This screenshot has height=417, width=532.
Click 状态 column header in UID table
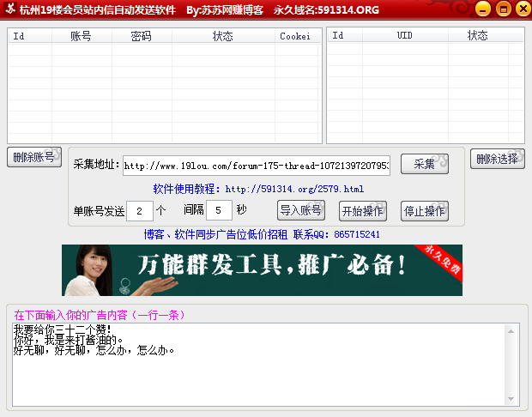click(478, 35)
